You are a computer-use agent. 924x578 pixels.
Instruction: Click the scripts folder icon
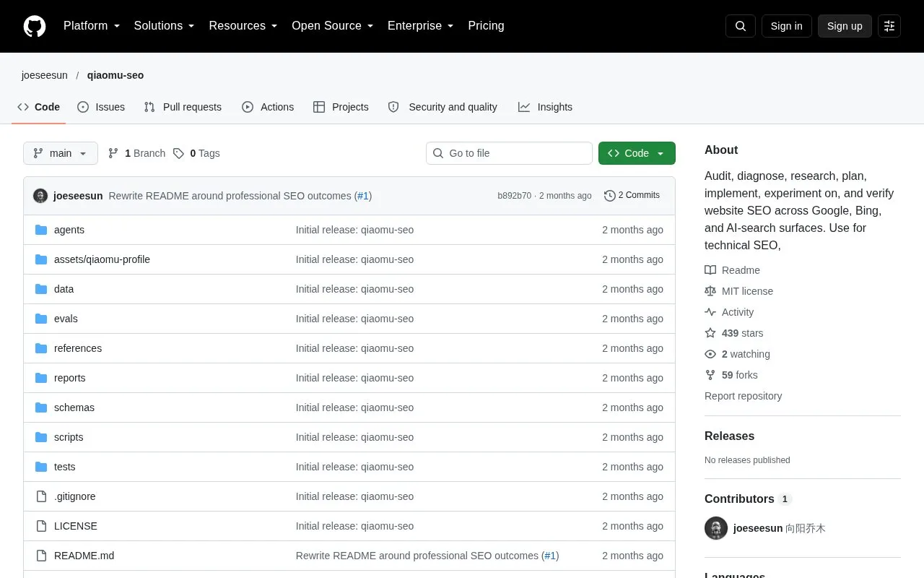41,437
